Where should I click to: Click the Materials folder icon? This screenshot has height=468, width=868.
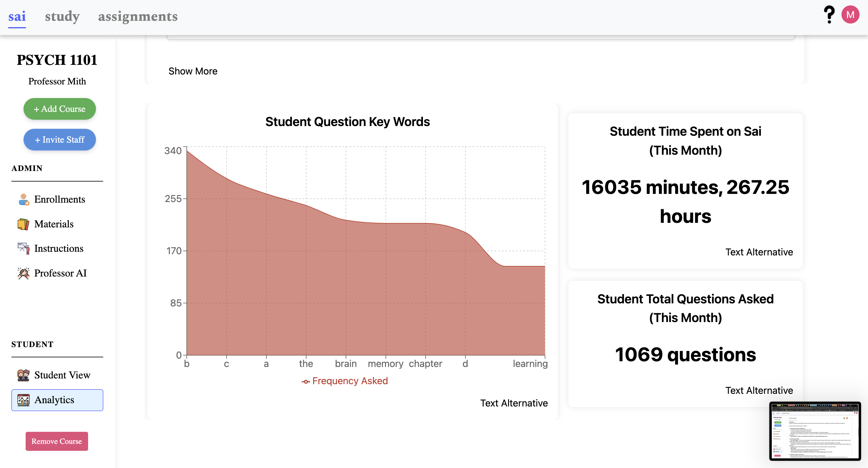[23, 224]
